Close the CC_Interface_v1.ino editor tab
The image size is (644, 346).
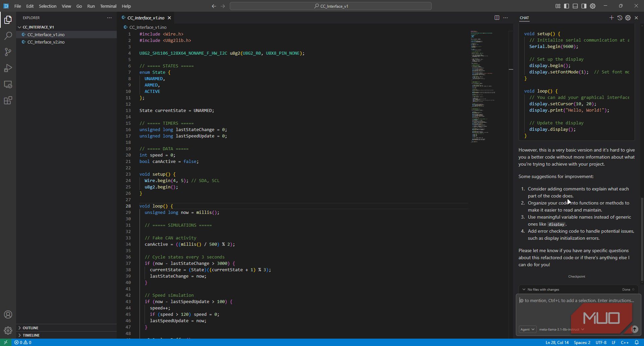(169, 18)
